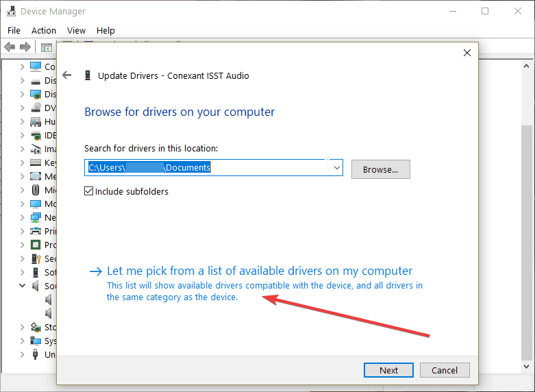Viewport: 535px width, 392px height.
Task: Select the Software devices icon
Action: [36, 272]
